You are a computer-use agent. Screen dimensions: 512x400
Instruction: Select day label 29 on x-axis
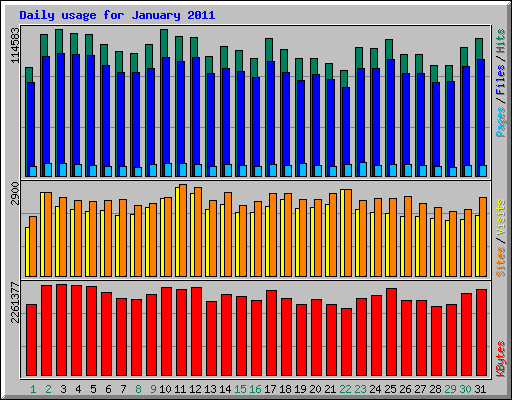(x=450, y=389)
